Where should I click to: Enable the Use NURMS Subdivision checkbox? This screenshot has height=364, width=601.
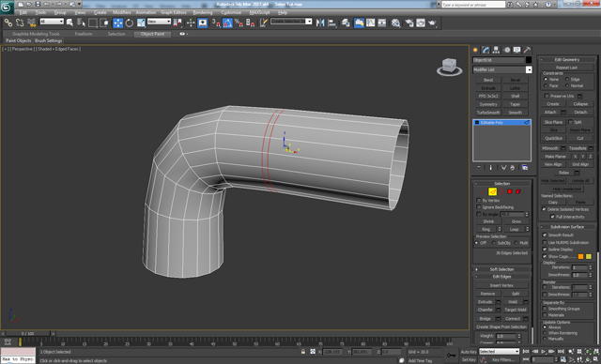[545, 242]
